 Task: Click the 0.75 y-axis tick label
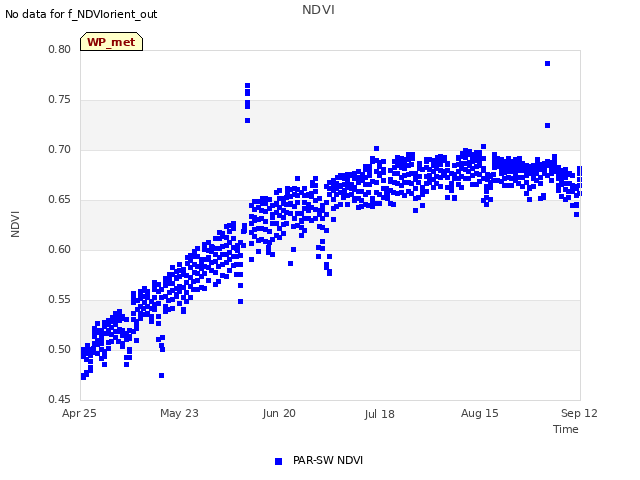60,100
